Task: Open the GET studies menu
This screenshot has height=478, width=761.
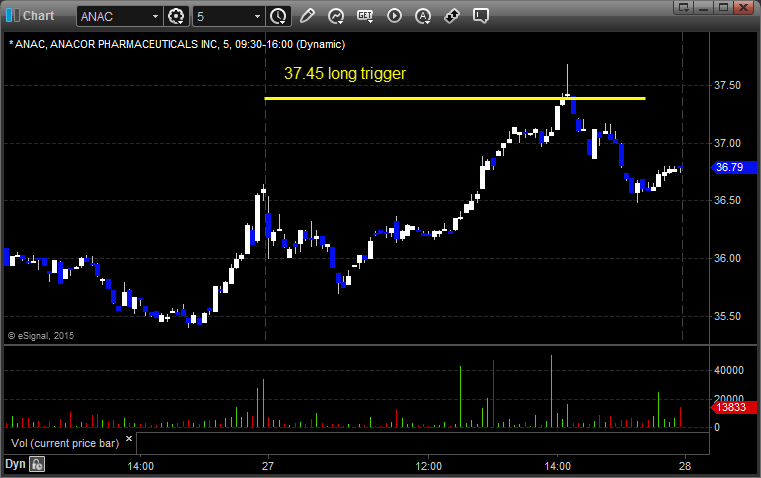Action: pos(365,16)
